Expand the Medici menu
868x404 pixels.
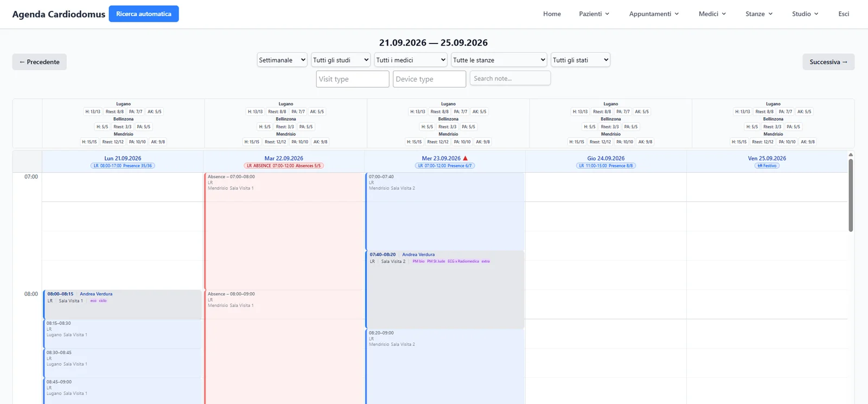click(712, 14)
